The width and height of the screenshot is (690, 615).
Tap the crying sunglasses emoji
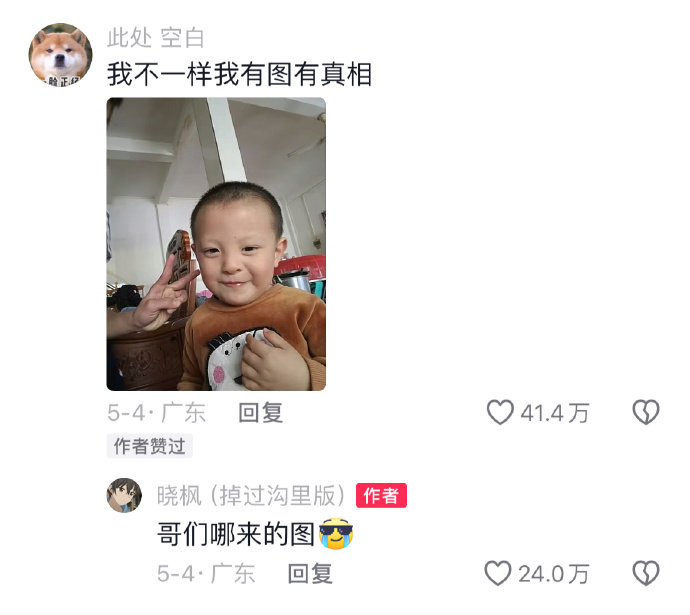point(336,534)
